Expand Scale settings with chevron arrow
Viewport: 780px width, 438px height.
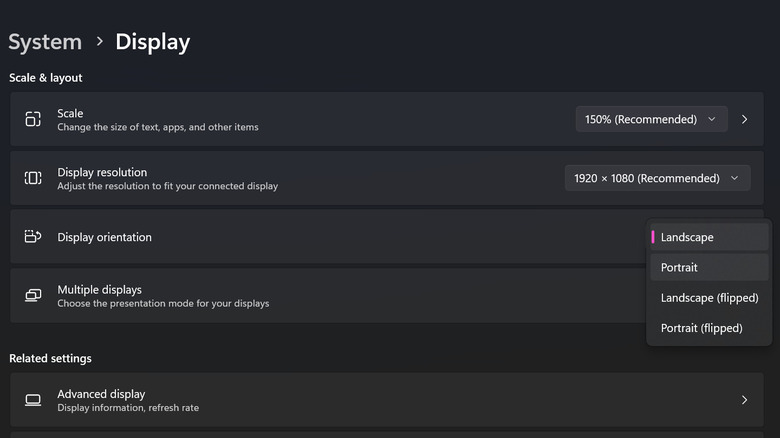744,119
